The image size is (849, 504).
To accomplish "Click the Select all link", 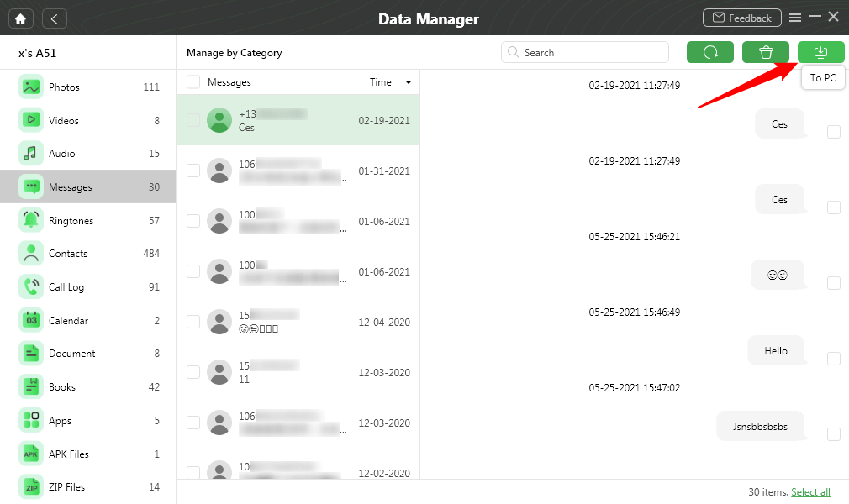I will (x=810, y=492).
